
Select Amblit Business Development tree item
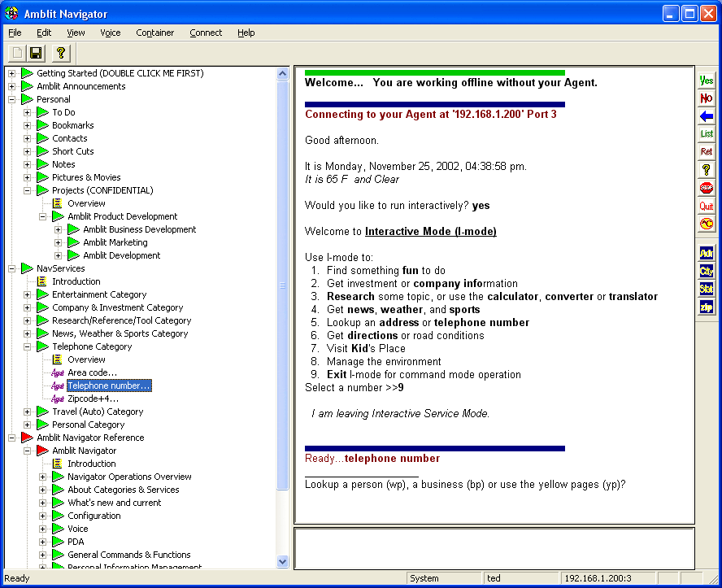coord(140,229)
